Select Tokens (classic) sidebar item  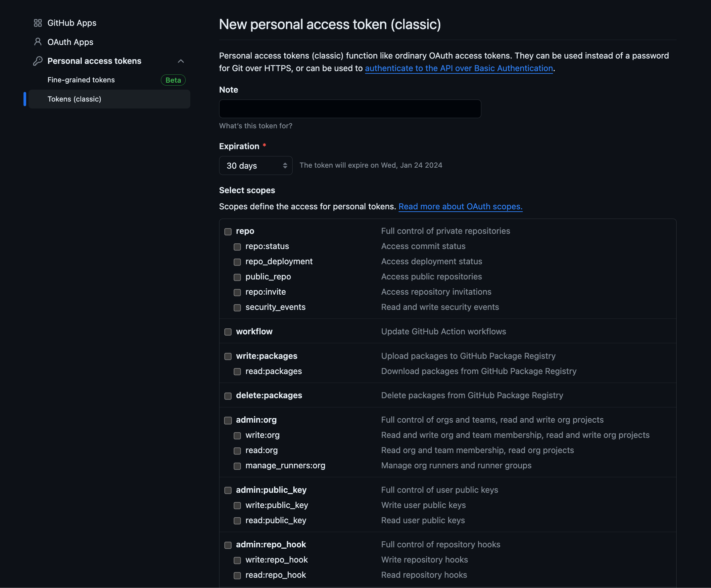(74, 99)
